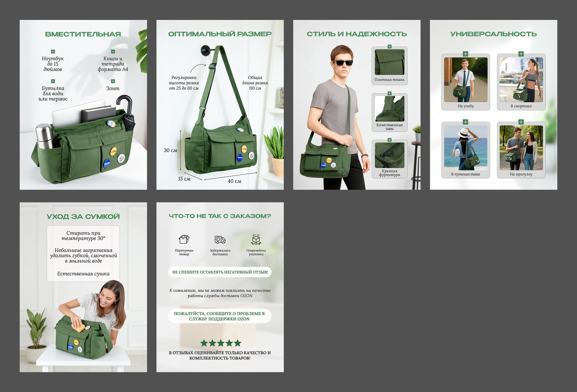Select the "Крепкая фурнитура" zipper thumbnail

(x=389, y=155)
